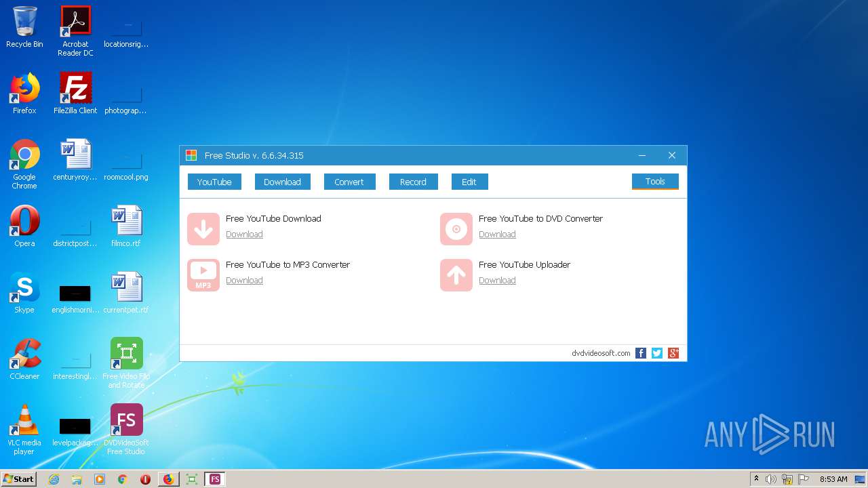Click the volume speaker tray icon

coord(771,479)
